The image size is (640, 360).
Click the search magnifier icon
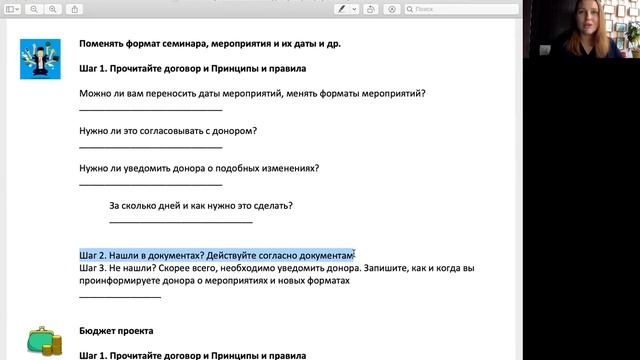coord(410,9)
